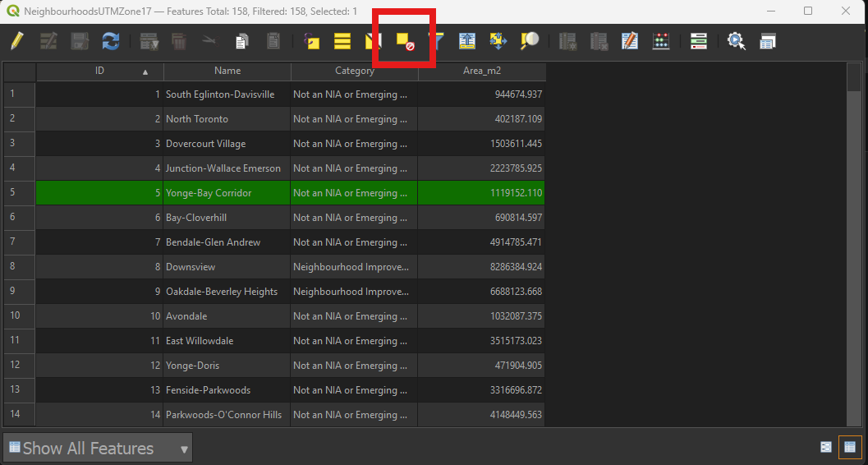Image resolution: width=868 pixels, height=465 pixels.
Task: Select row 8 via its row header
Action: click(20, 267)
